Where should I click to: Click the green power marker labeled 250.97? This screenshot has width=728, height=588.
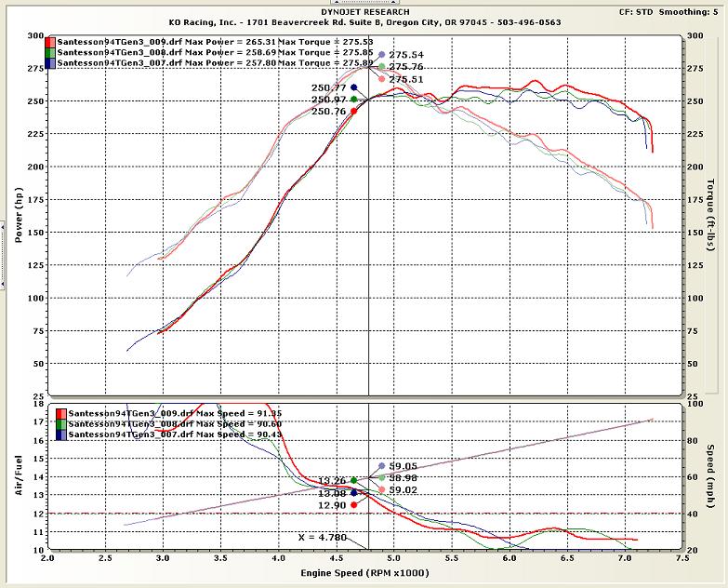[x=353, y=99]
